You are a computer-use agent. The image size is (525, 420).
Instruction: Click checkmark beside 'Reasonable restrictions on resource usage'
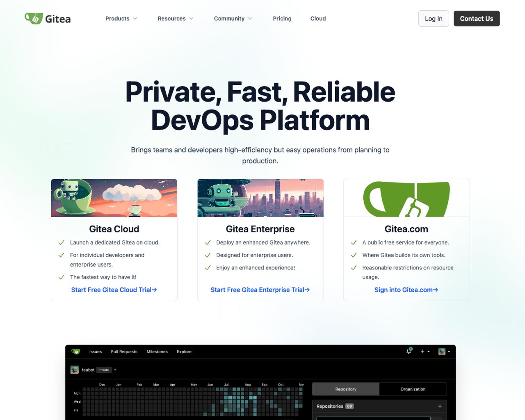(x=354, y=268)
